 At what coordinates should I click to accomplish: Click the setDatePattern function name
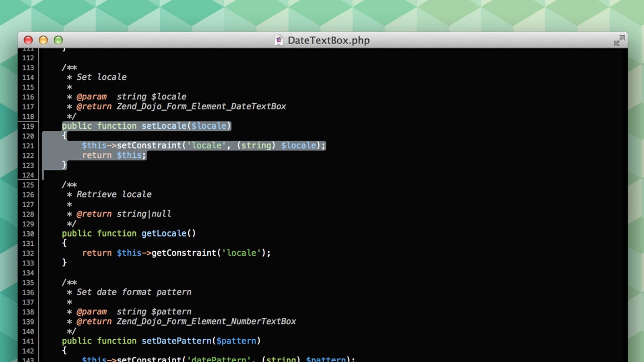click(176, 341)
